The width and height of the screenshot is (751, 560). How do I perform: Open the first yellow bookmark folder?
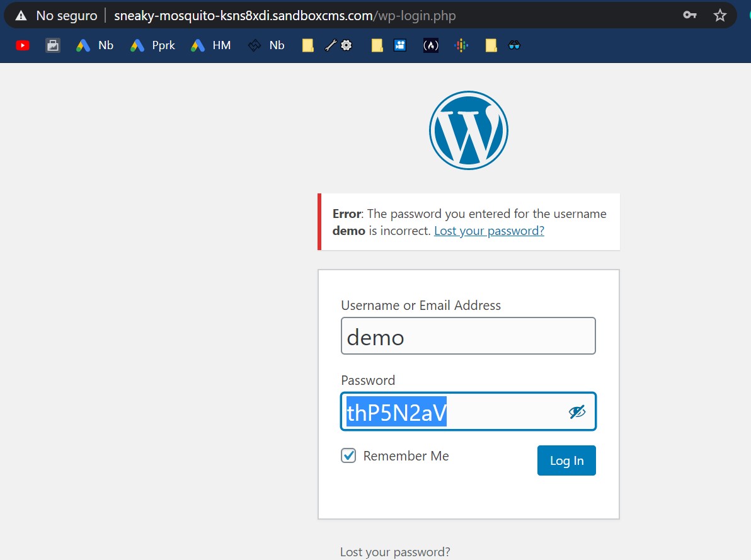point(308,45)
